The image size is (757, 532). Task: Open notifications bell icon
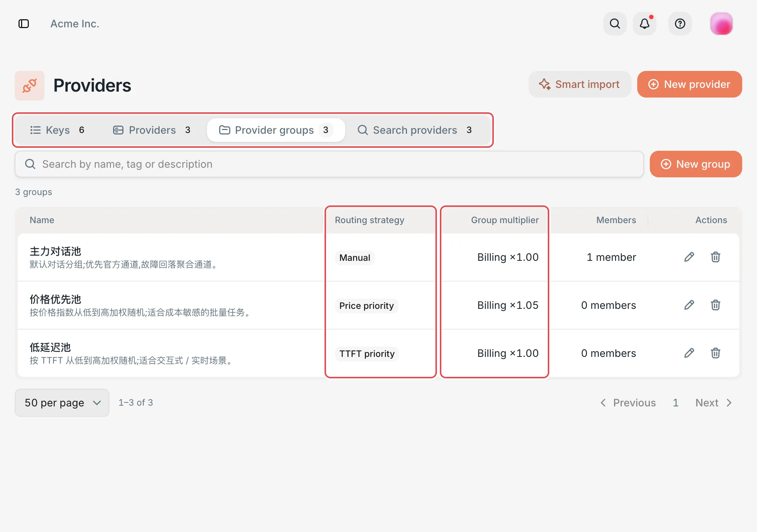point(645,24)
